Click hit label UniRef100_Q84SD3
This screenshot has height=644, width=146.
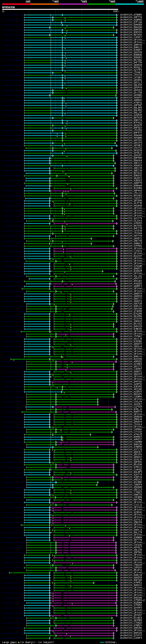pyautogui.click(x=131, y=90)
